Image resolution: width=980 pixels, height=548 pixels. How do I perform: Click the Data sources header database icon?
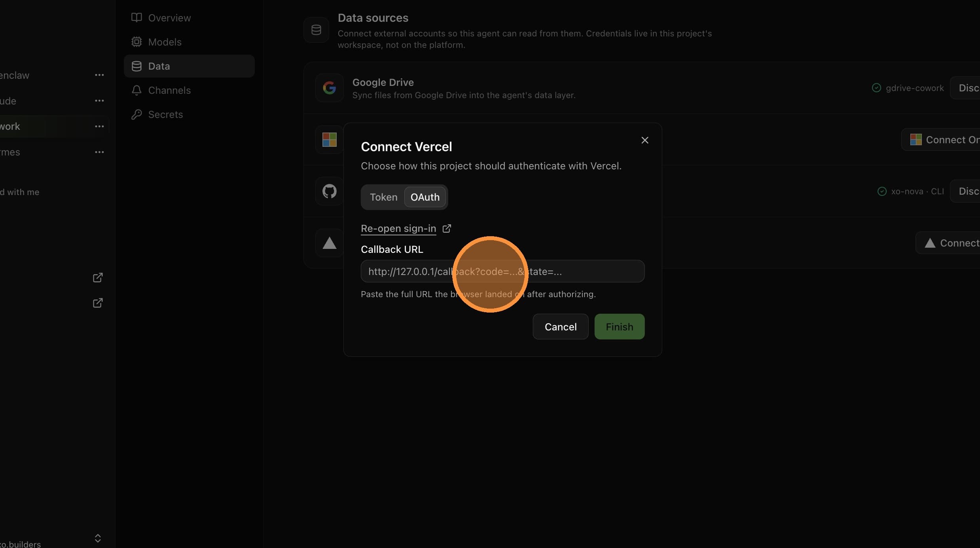316,30
